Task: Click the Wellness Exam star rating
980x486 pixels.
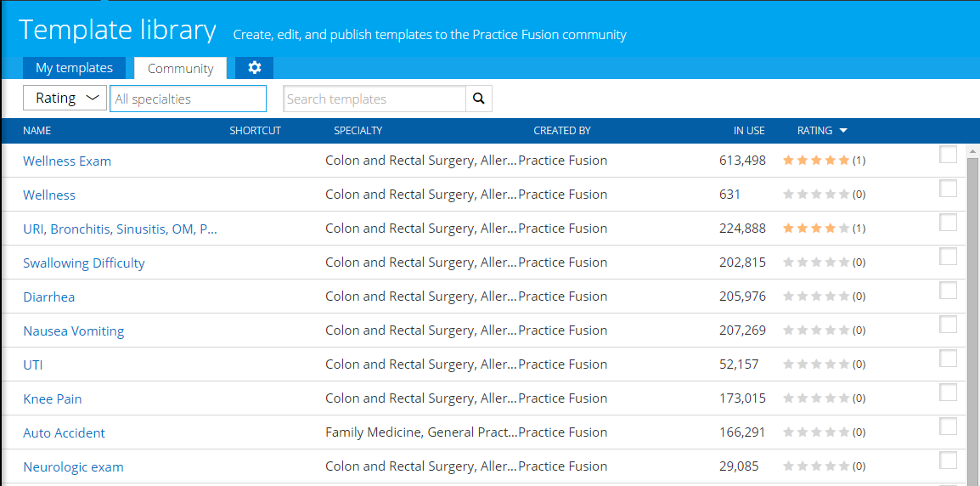Action: pos(815,161)
